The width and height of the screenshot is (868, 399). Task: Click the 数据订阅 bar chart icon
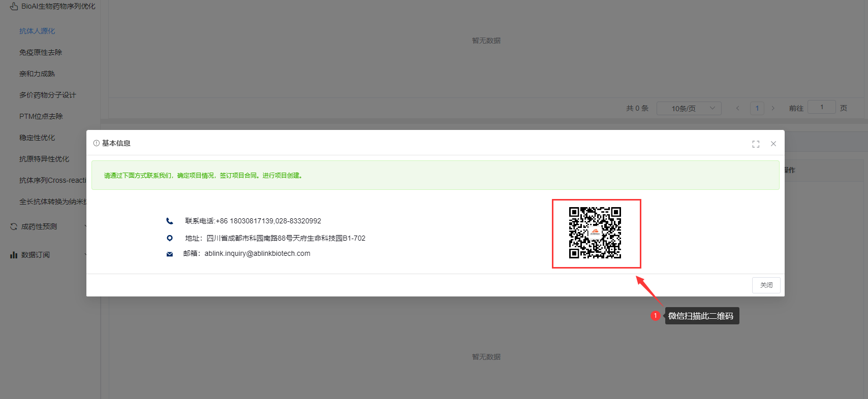(14, 255)
